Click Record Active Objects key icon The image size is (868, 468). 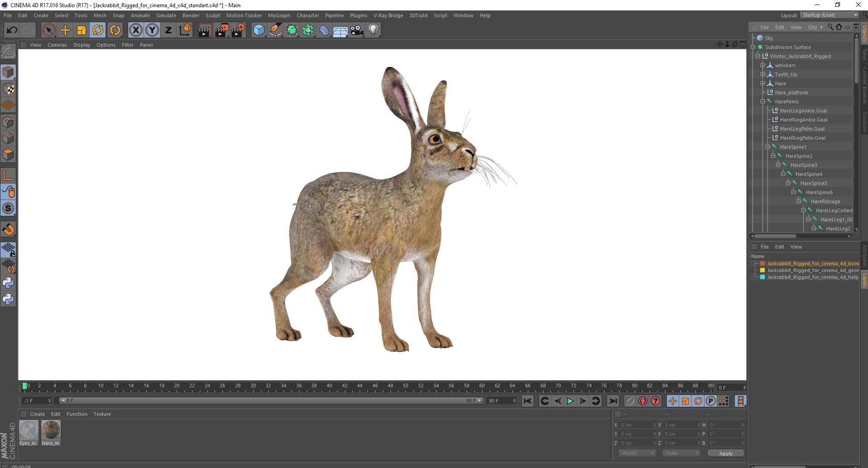[630, 401]
